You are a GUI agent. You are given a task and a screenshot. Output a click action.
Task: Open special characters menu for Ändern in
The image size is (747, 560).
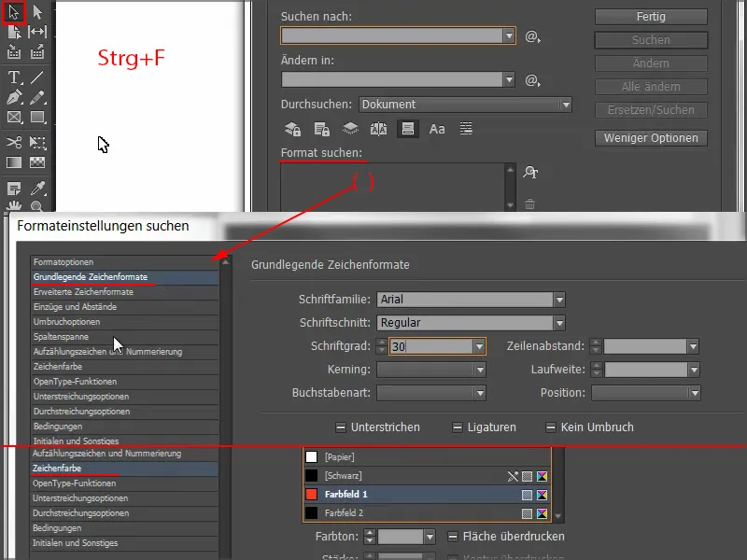[x=532, y=80]
